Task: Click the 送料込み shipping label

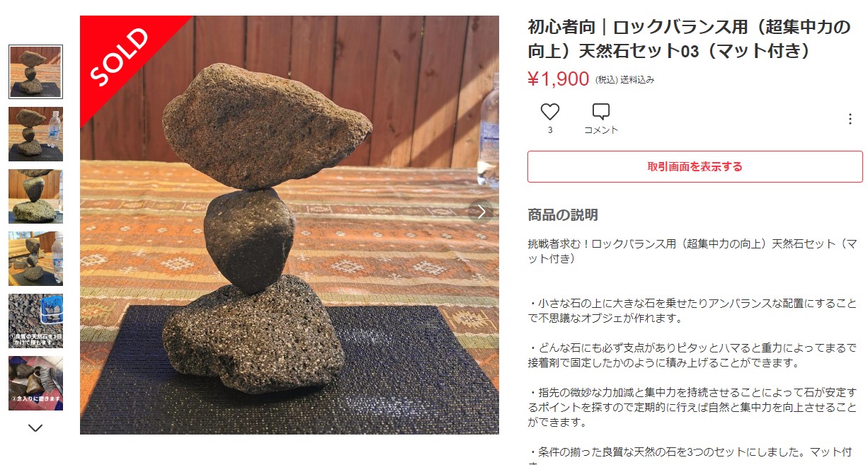Action: tap(637, 80)
